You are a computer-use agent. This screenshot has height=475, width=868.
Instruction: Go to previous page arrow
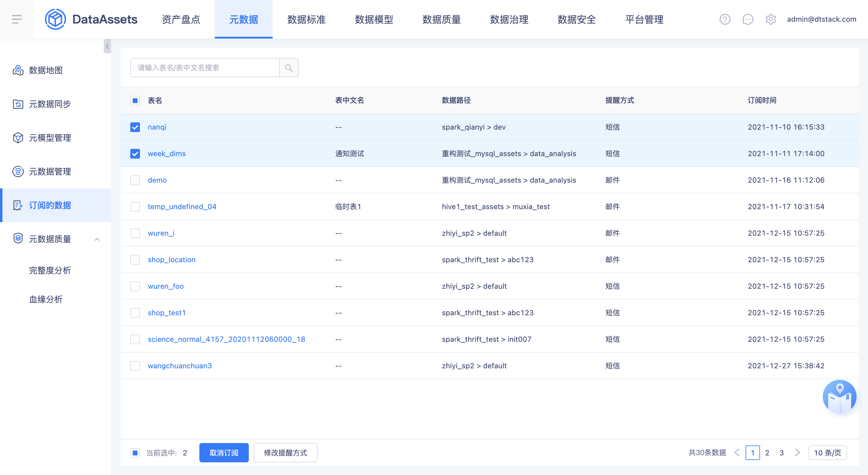click(737, 452)
